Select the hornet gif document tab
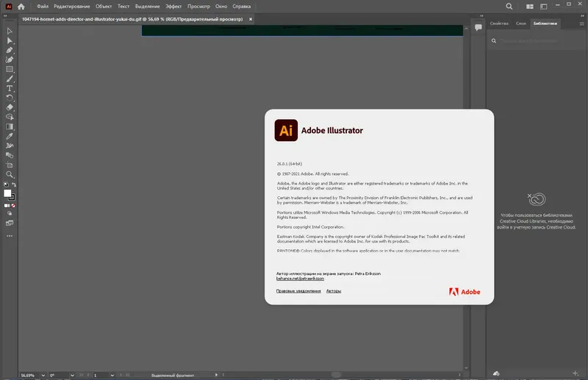This screenshot has height=380, width=588. [132, 19]
